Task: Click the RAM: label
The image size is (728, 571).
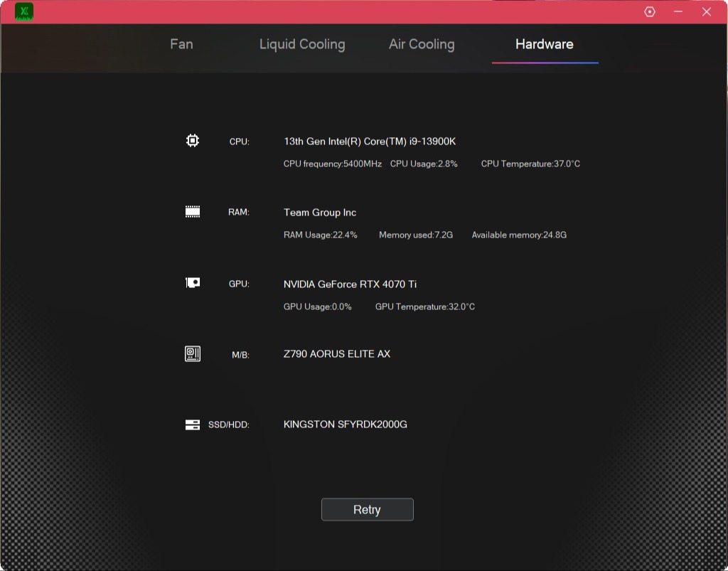Action: coord(239,212)
